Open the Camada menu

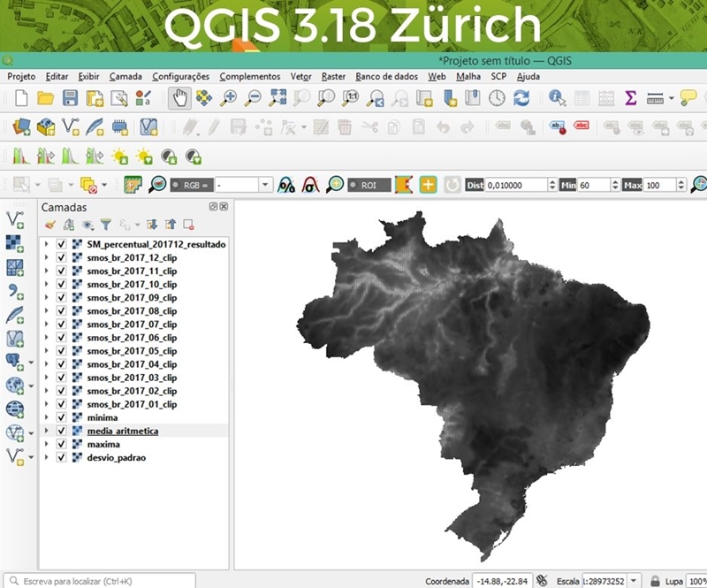point(125,76)
